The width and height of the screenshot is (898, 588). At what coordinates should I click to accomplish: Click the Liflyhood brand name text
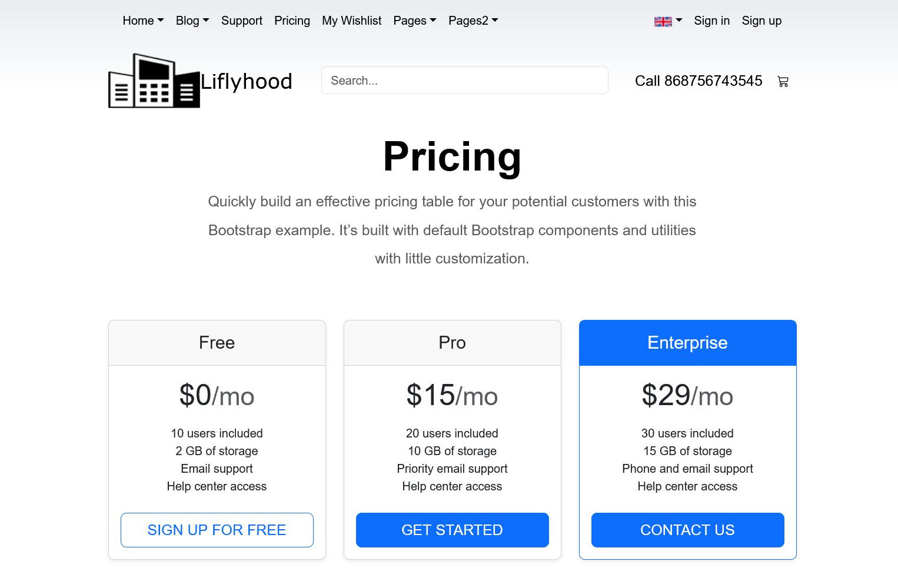point(247,81)
